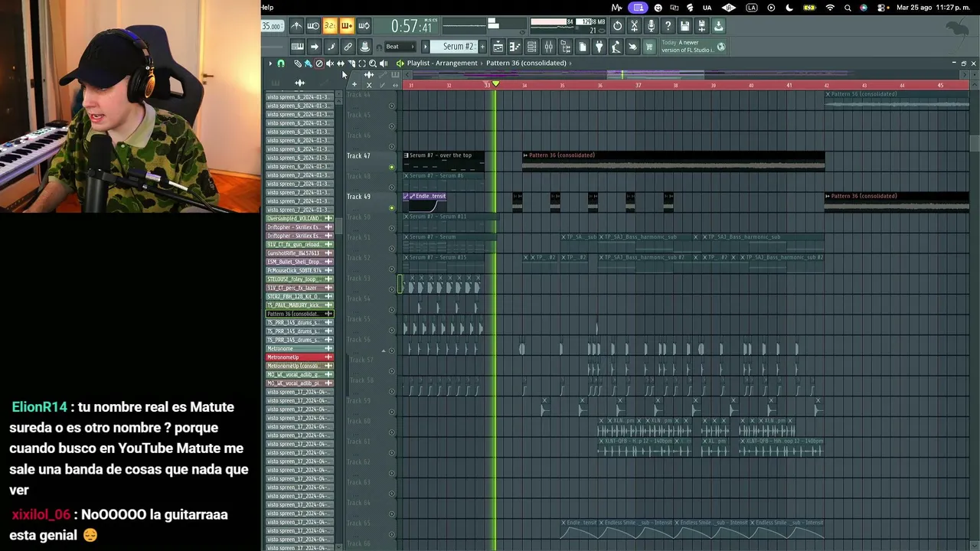Screen dimensions: 980x551
Task: Open pattern options arrow left of Serum #2
Action: 426,47
